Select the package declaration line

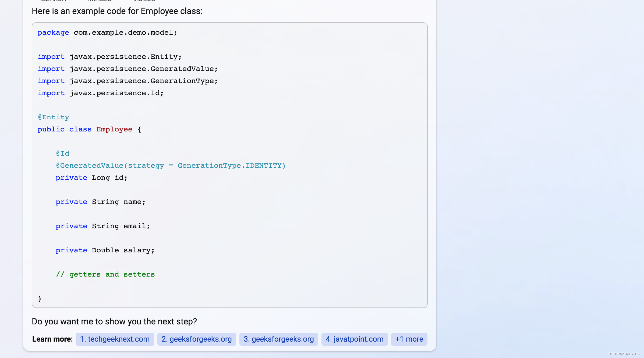click(107, 32)
